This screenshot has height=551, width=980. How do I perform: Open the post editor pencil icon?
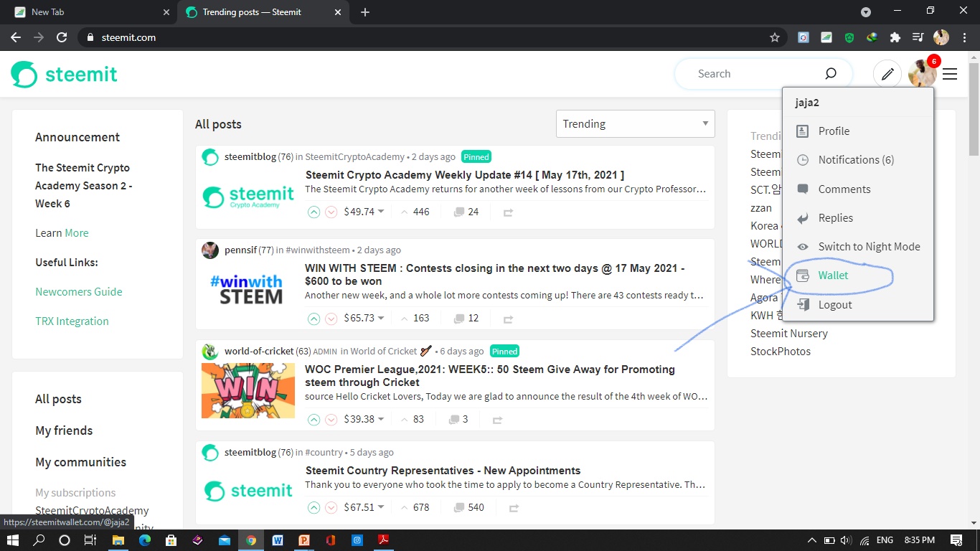[x=887, y=73]
